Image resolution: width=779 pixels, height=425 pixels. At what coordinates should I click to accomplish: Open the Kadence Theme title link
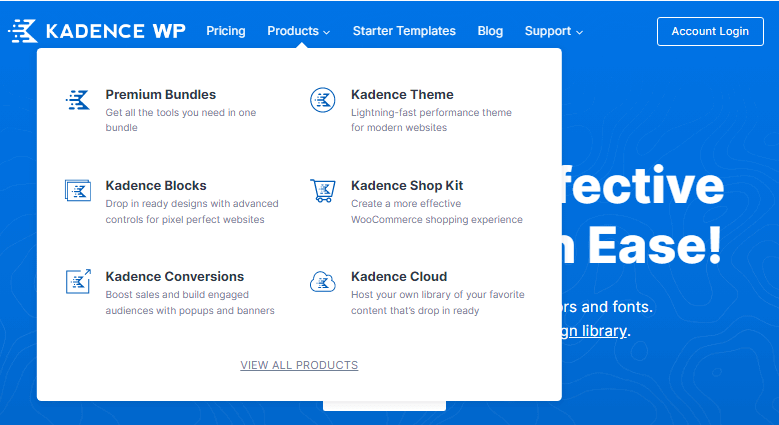pos(402,95)
